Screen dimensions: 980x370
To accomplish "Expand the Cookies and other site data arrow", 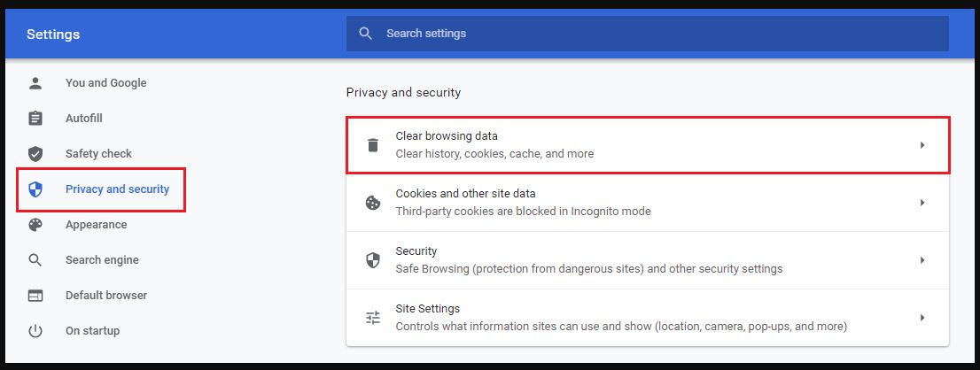I will (x=922, y=203).
